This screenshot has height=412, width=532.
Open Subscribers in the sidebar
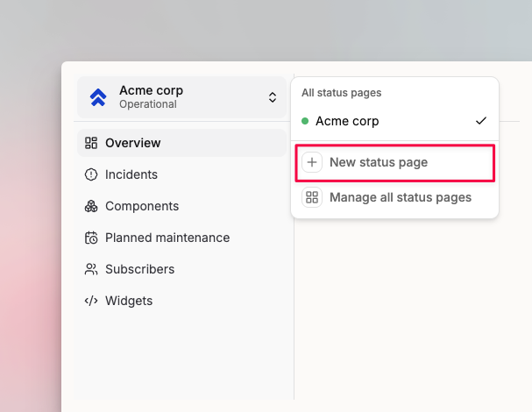pyautogui.click(x=181, y=269)
